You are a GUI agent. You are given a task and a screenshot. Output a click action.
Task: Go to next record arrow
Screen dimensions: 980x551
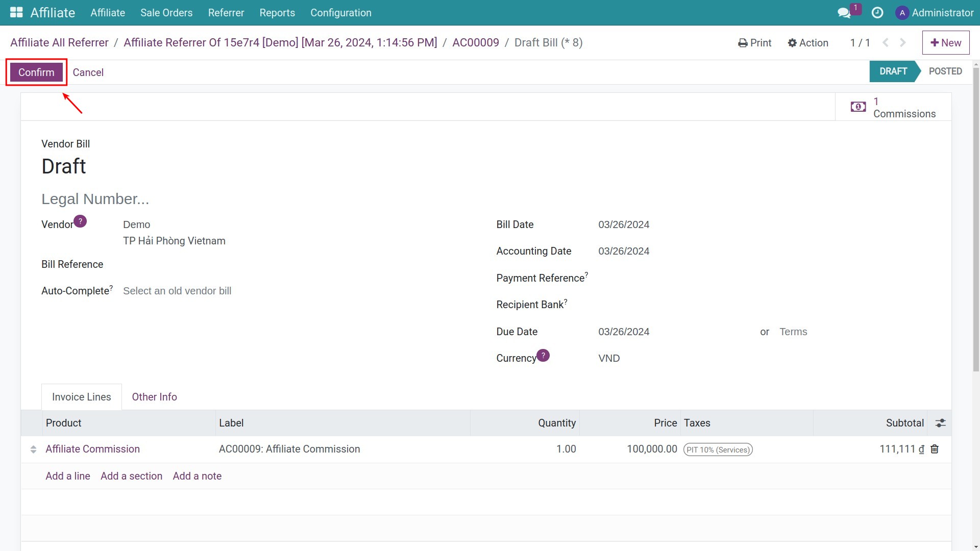pos(903,43)
